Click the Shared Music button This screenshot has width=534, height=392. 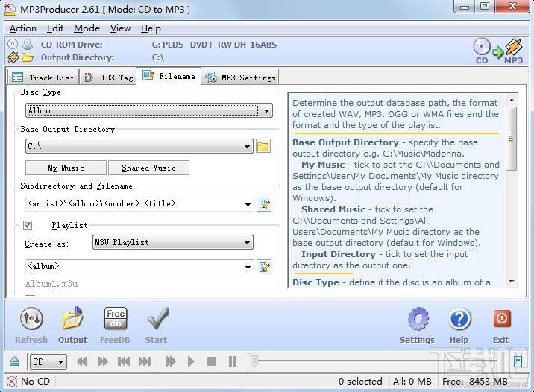pyautogui.click(x=149, y=168)
